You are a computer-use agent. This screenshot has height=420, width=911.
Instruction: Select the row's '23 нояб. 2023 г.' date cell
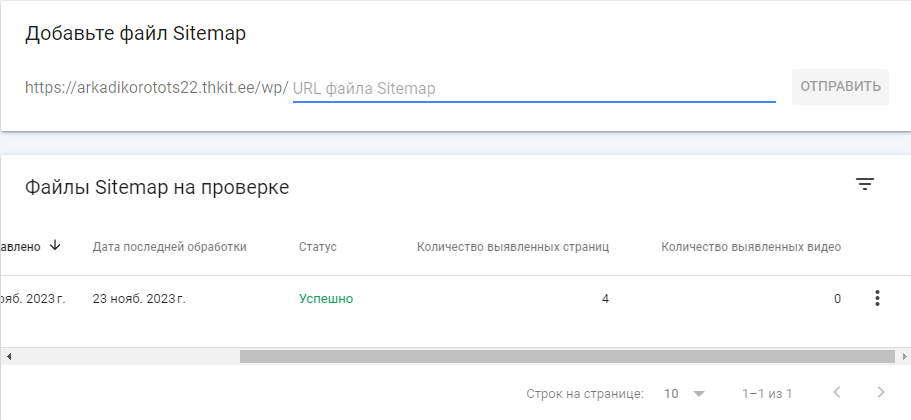tap(139, 299)
